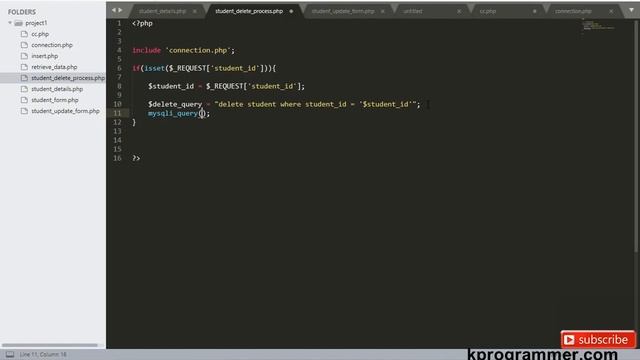The image size is (640, 360).
Task: Click the isset keyword on line 6
Action: click(x=154, y=68)
